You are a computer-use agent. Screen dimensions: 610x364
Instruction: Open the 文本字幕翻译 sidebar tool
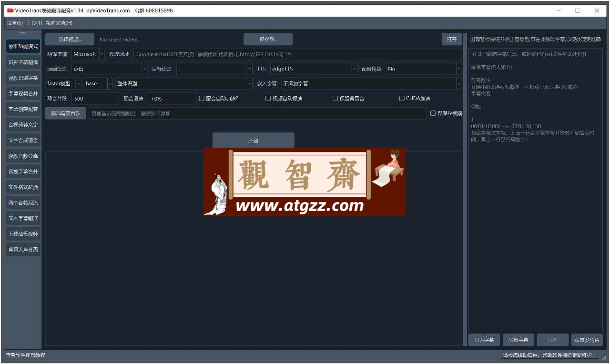point(23,218)
